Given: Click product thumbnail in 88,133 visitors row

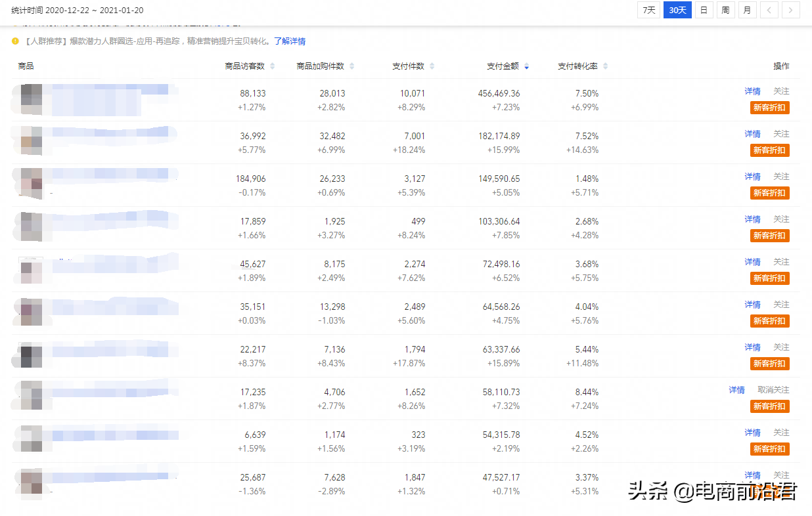Looking at the screenshot, I should coord(31,100).
